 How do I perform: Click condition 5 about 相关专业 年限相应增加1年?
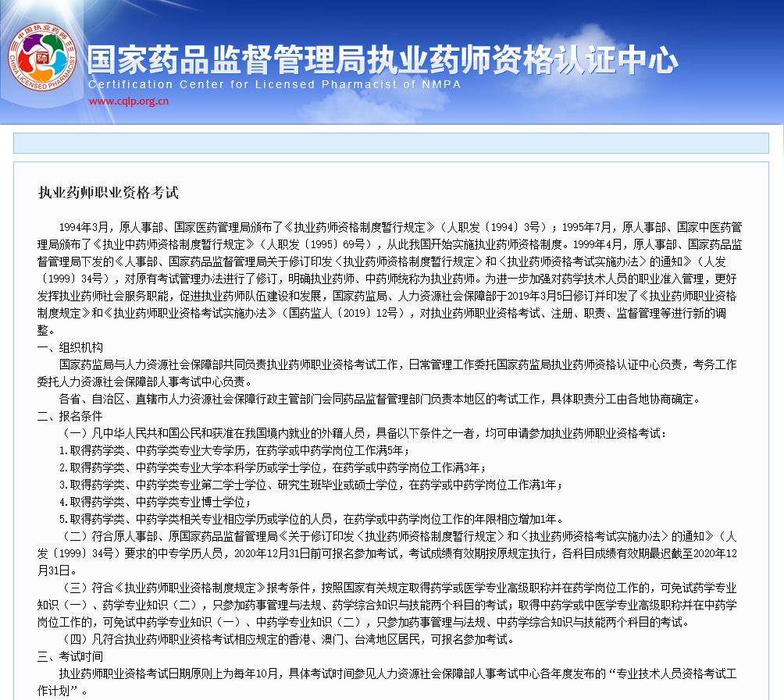[311, 519]
